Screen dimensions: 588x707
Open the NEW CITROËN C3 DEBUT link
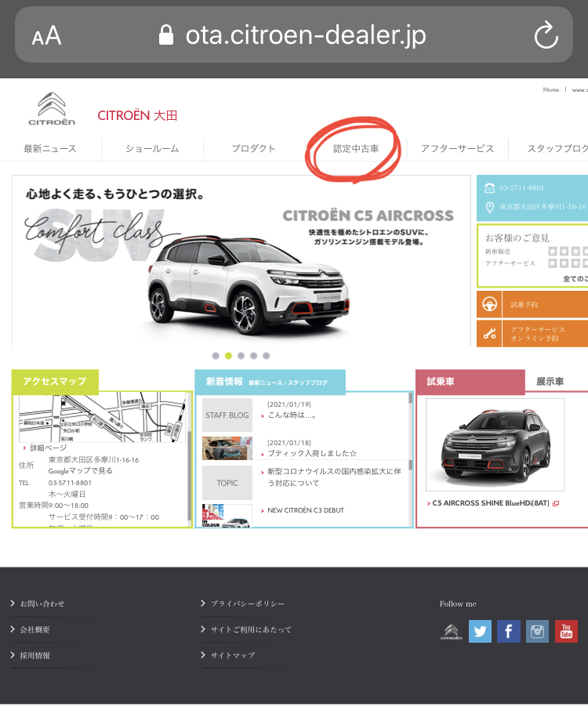click(306, 510)
